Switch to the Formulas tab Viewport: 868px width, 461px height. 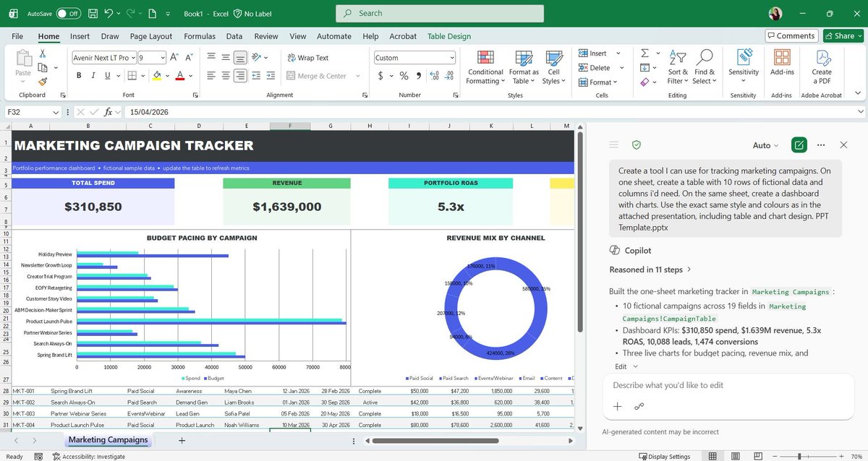200,36
